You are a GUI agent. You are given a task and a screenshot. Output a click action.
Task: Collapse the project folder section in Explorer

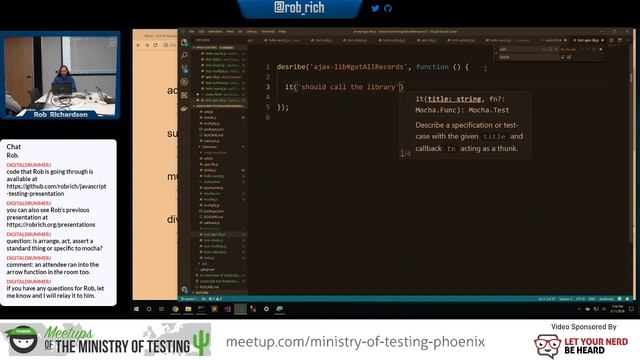219,106
